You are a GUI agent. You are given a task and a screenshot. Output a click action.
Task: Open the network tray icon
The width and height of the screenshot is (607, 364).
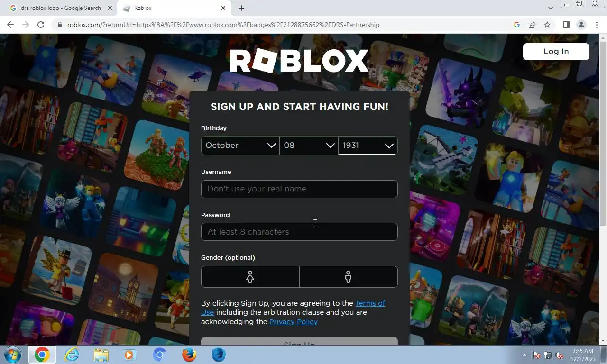(548, 355)
